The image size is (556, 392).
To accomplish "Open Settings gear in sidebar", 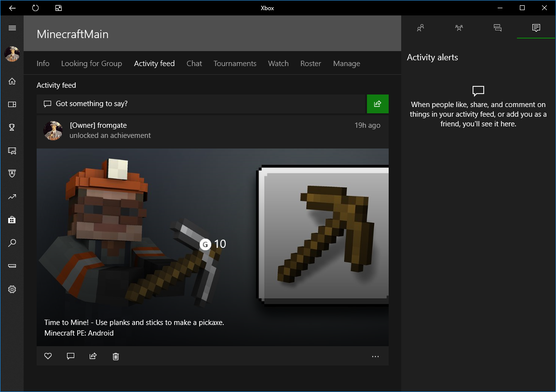I will [12, 289].
